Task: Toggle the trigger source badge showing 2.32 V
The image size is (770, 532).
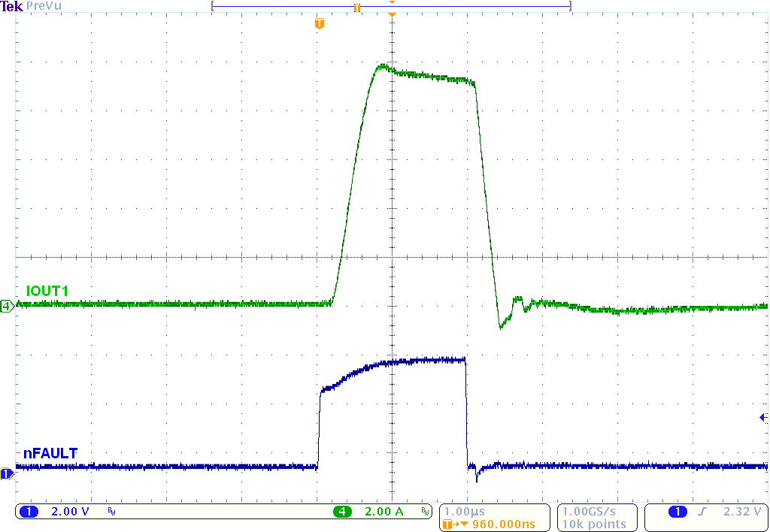Action: (x=739, y=512)
